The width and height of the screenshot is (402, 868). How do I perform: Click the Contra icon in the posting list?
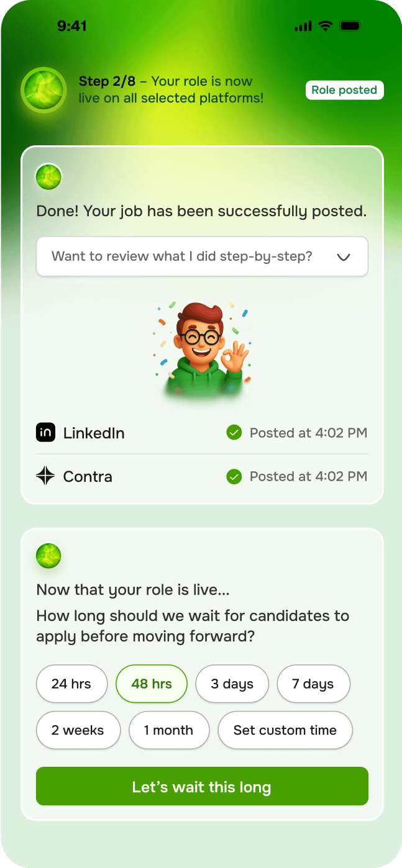[x=45, y=476]
